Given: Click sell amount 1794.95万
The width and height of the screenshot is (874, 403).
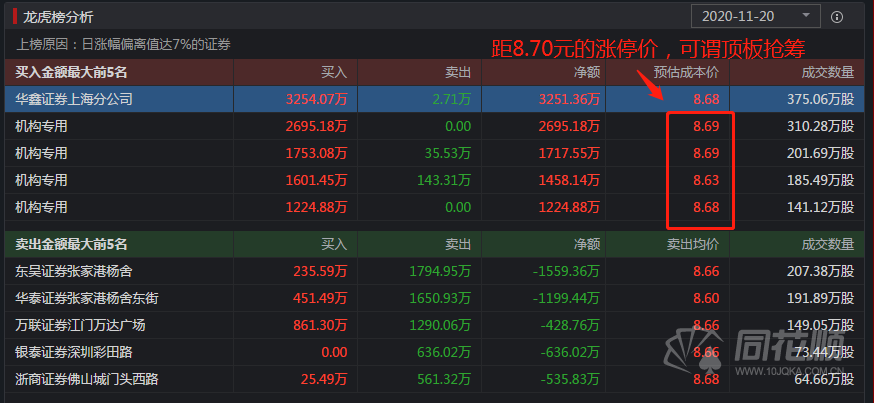Looking at the screenshot, I should coord(440,271).
